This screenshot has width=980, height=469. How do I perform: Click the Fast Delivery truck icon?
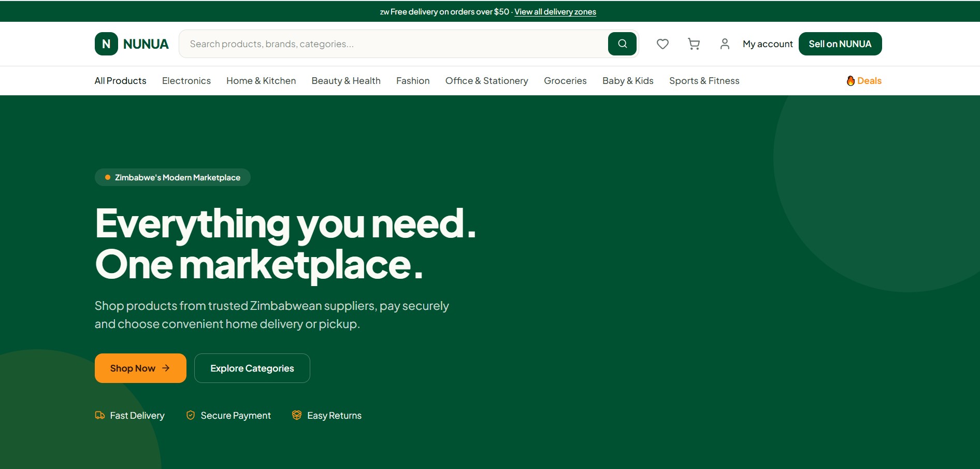[x=100, y=415]
